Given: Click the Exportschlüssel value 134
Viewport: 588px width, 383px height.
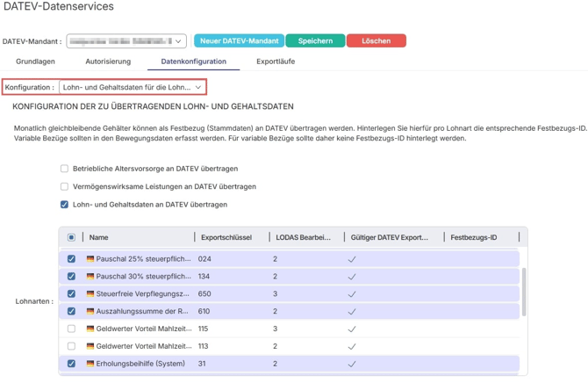Looking at the screenshot, I should (x=204, y=277).
